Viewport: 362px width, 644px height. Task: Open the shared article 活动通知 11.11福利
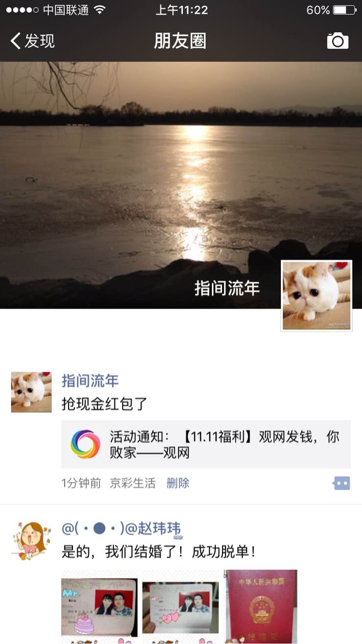[206, 444]
